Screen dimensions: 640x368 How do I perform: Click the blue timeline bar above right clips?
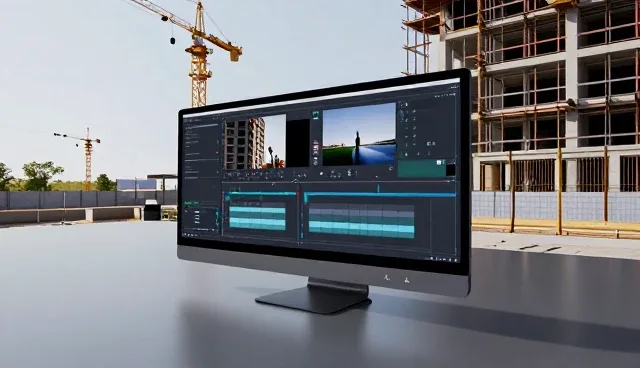click(x=380, y=195)
